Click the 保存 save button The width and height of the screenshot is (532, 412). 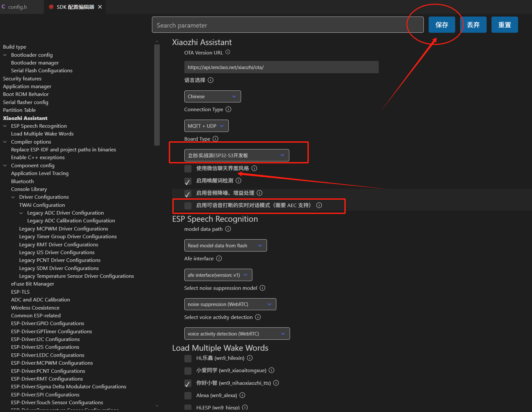[442, 25]
